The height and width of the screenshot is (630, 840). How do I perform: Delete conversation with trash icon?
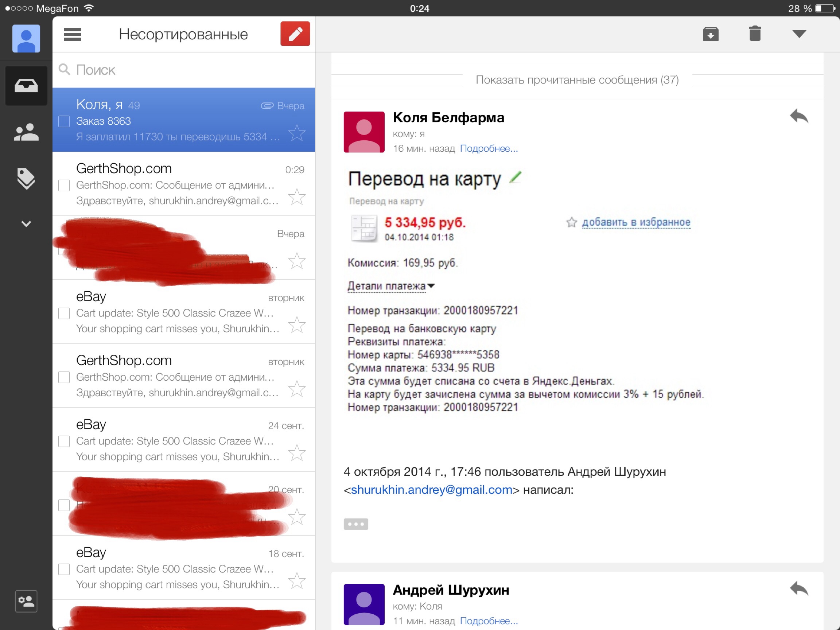point(755,34)
